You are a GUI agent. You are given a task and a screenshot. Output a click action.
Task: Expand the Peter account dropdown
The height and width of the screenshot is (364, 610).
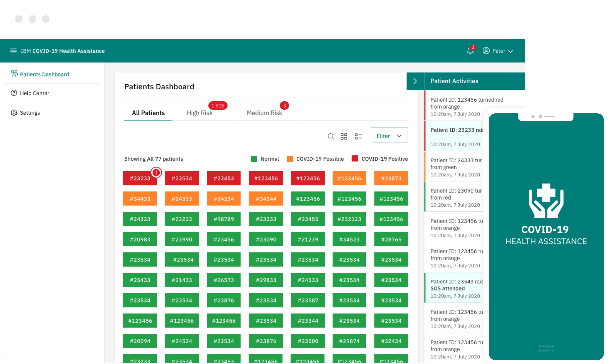coord(511,51)
